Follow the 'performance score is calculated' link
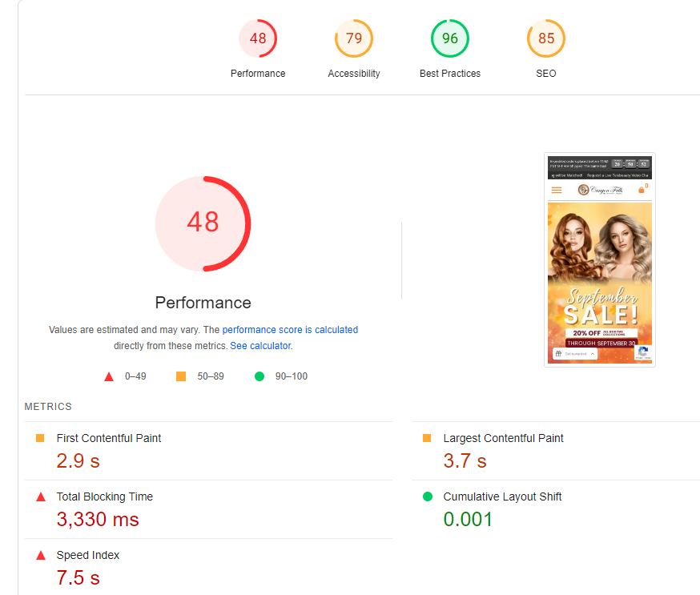The width and height of the screenshot is (700, 595). point(290,330)
